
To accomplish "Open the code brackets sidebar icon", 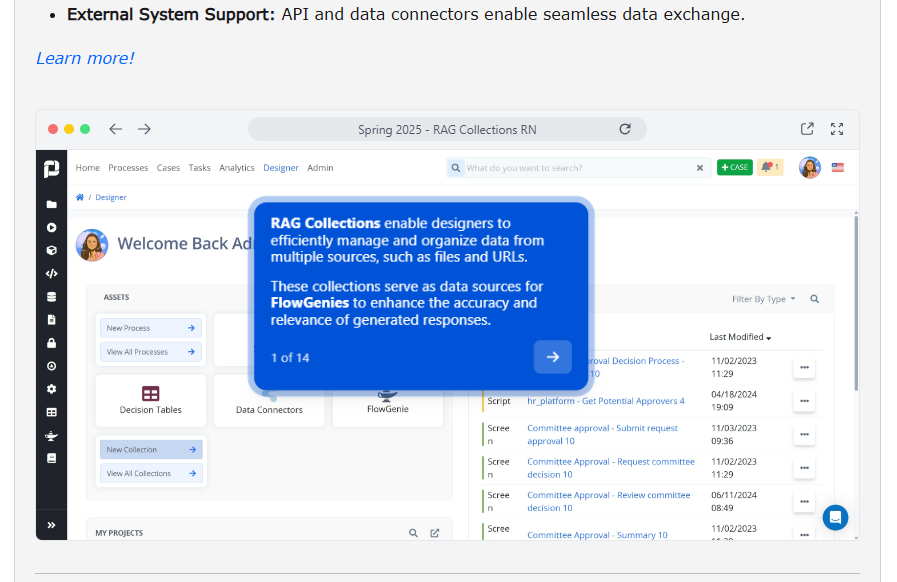I will click(51, 274).
